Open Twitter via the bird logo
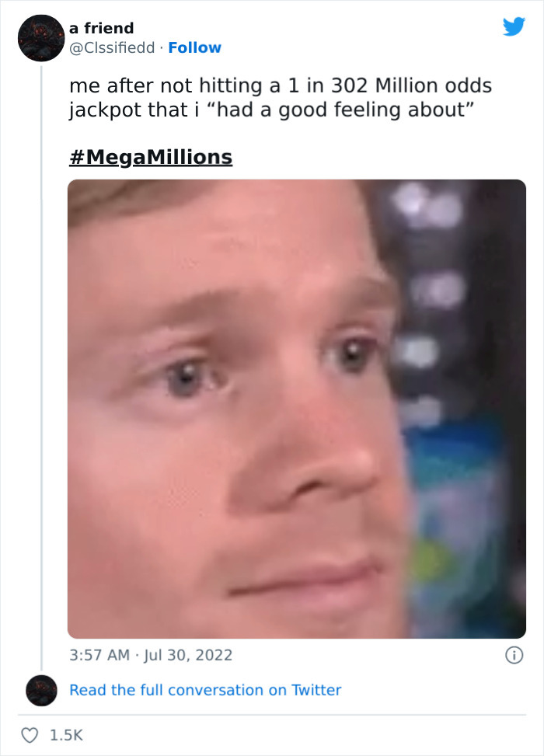This screenshot has width=544, height=756. 514,26
